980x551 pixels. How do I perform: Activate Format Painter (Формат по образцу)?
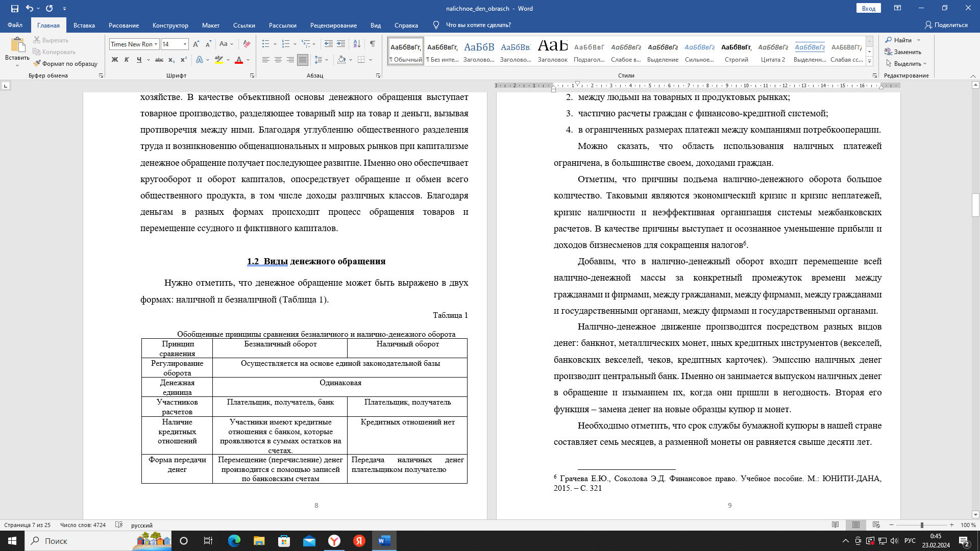(x=65, y=64)
